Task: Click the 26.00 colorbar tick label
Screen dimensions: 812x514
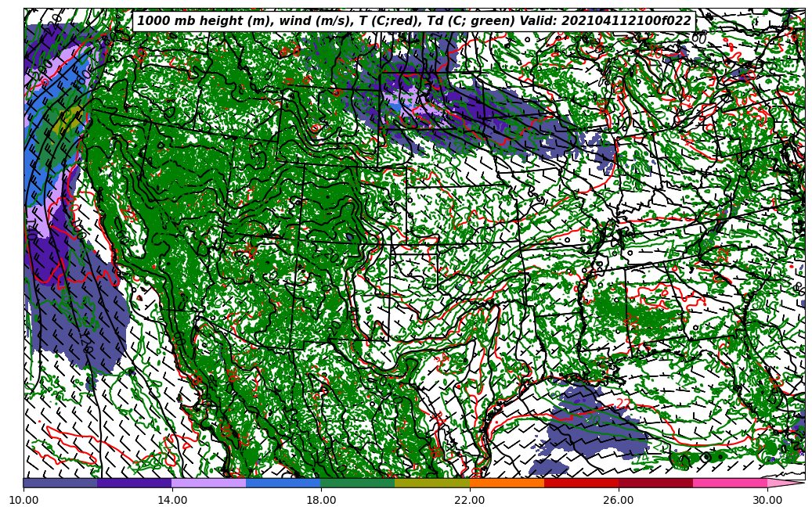Action: (619, 499)
